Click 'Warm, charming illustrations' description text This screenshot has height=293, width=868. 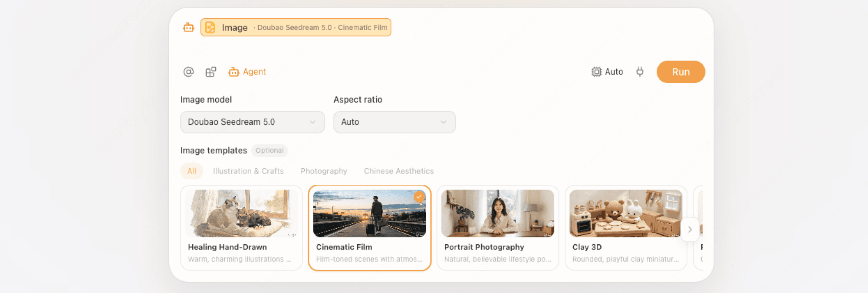point(240,260)
